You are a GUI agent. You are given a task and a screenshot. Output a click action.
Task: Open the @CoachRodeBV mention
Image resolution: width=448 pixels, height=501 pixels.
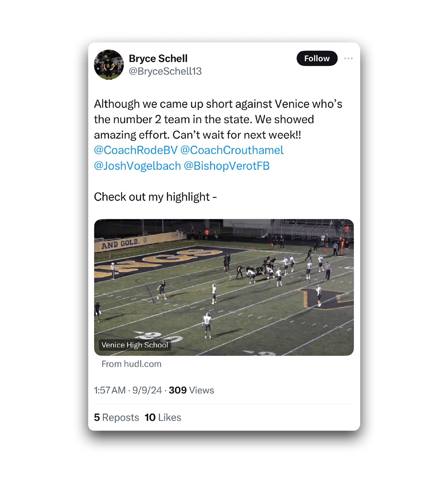point(136,150)
